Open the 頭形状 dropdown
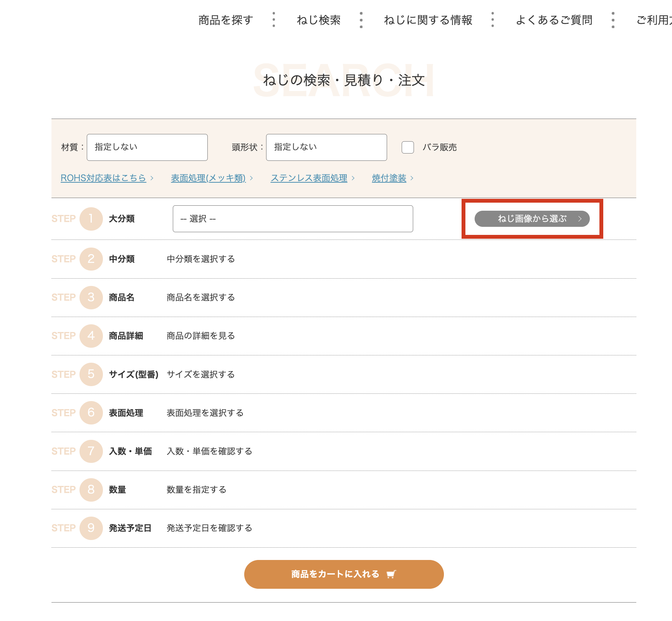 [x=326, y=147]
